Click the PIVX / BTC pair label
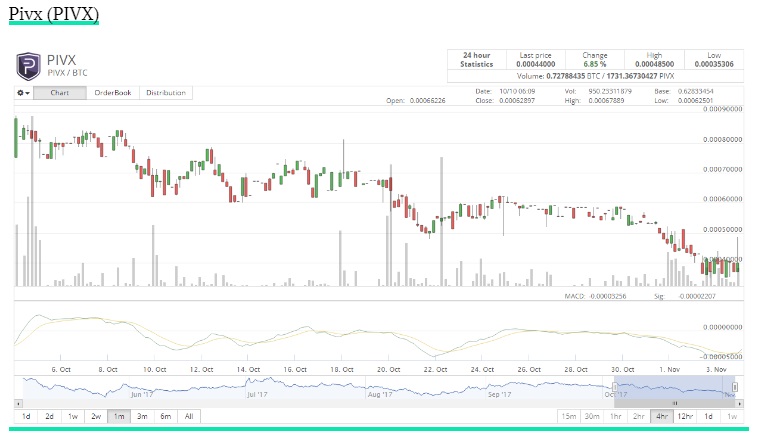The height and width of the screenshot is (446, 757). (67, 73)
